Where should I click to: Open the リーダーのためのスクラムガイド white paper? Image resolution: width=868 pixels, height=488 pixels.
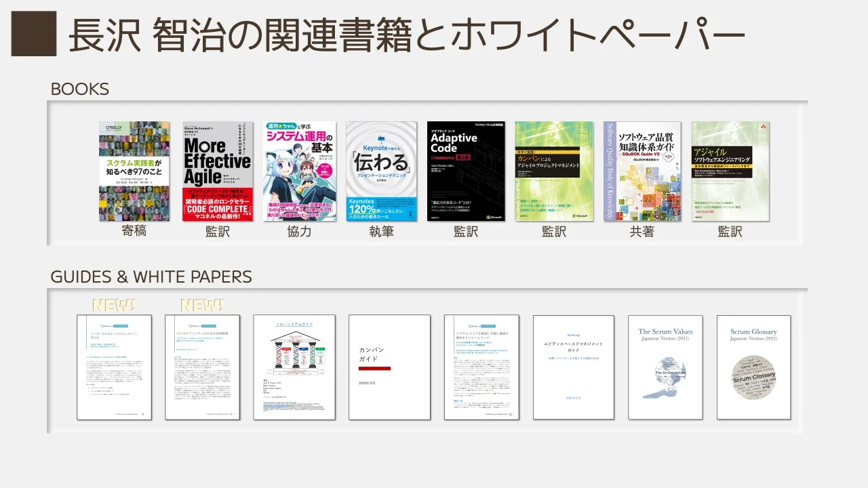click(x=114, y=367)
